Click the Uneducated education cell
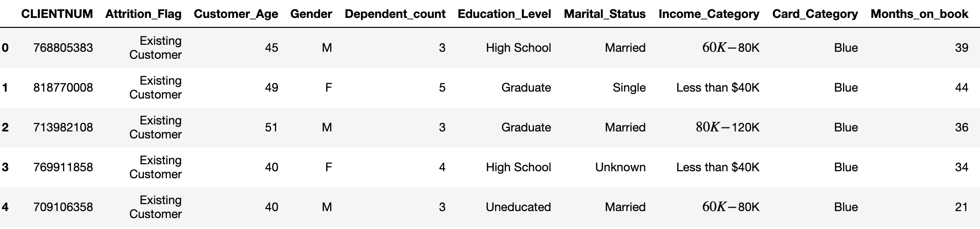The height and width of the screenshot is (229, 980). tap(518, 207)
